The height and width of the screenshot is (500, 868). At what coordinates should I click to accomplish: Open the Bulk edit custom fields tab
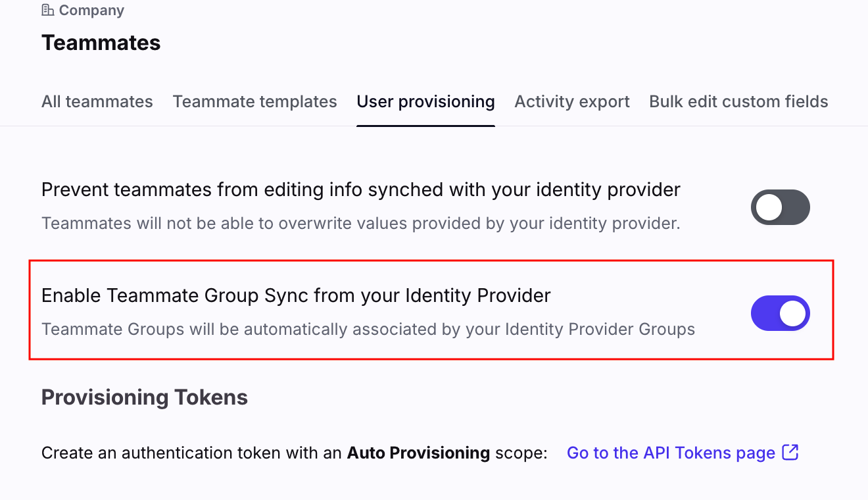[738, 102]
